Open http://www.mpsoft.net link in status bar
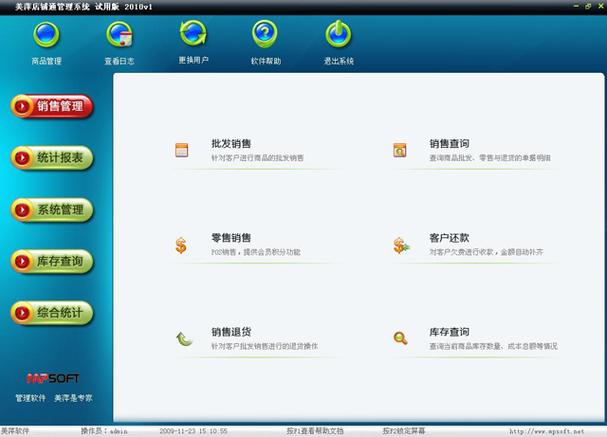This screenshot has height=437, width=607. coord(547,431)
